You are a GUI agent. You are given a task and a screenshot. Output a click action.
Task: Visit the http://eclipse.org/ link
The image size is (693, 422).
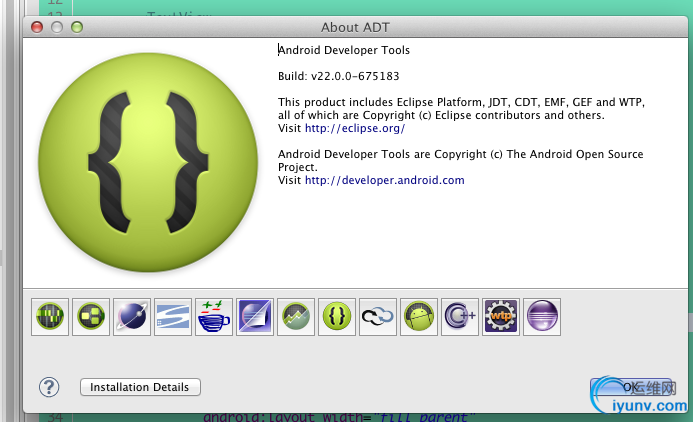click(355, 128)
